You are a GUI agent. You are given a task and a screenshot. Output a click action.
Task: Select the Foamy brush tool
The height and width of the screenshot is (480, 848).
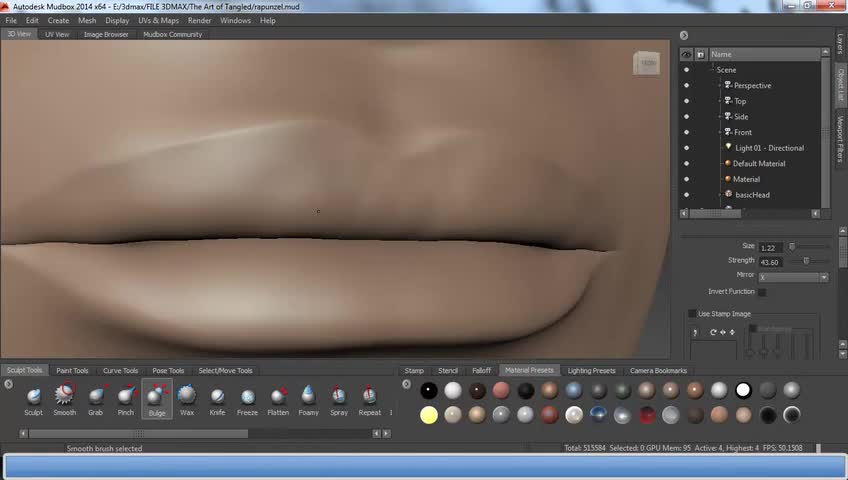coord(308,401)
